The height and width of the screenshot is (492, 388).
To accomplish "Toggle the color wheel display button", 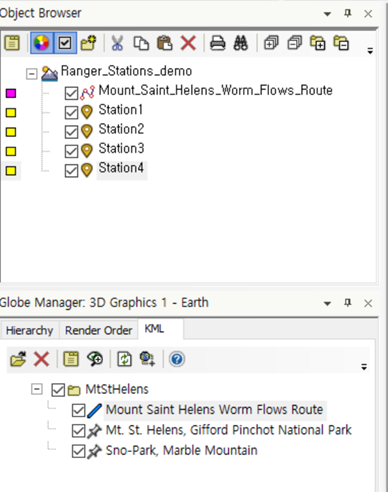I will (41, 43).
